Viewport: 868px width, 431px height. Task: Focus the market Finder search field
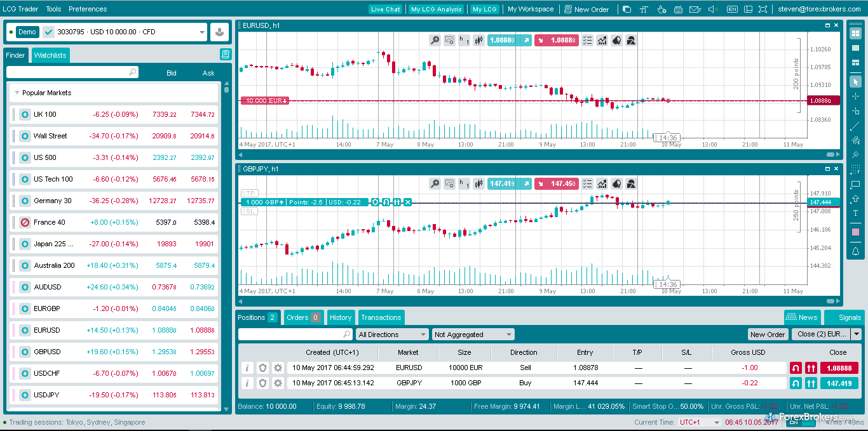72,72
